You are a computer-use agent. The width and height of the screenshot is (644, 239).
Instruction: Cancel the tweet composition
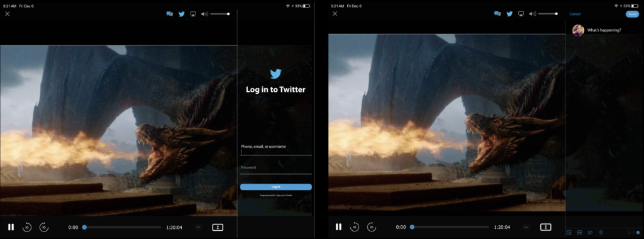coord(575,14)
